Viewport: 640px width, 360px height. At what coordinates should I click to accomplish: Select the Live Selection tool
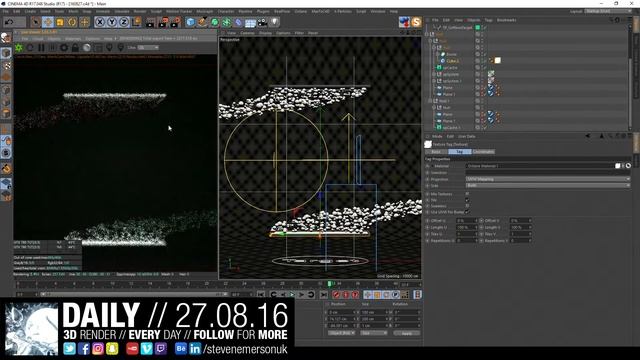[x=36, y=22]
